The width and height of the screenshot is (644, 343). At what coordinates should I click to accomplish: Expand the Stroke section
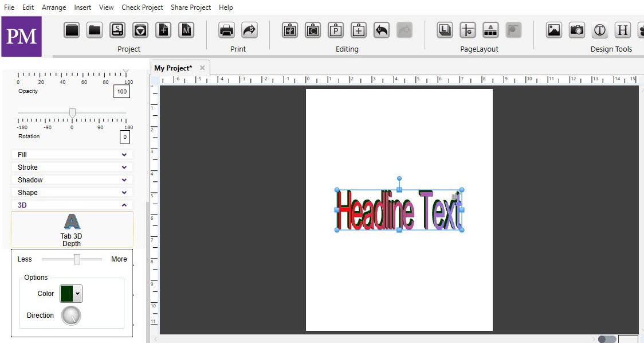(72, 167)
